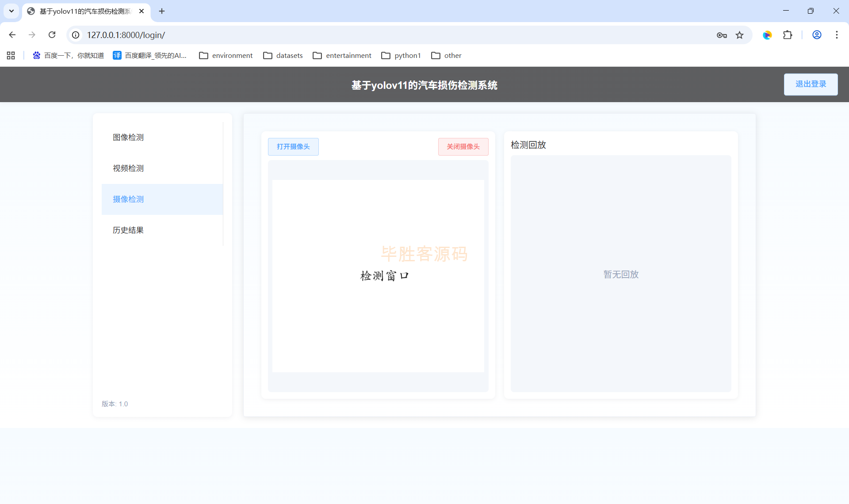Open the apps grid in bookmarks bar
The height and width of the screenshot is (504, 849).
click(x=11, y=55)
